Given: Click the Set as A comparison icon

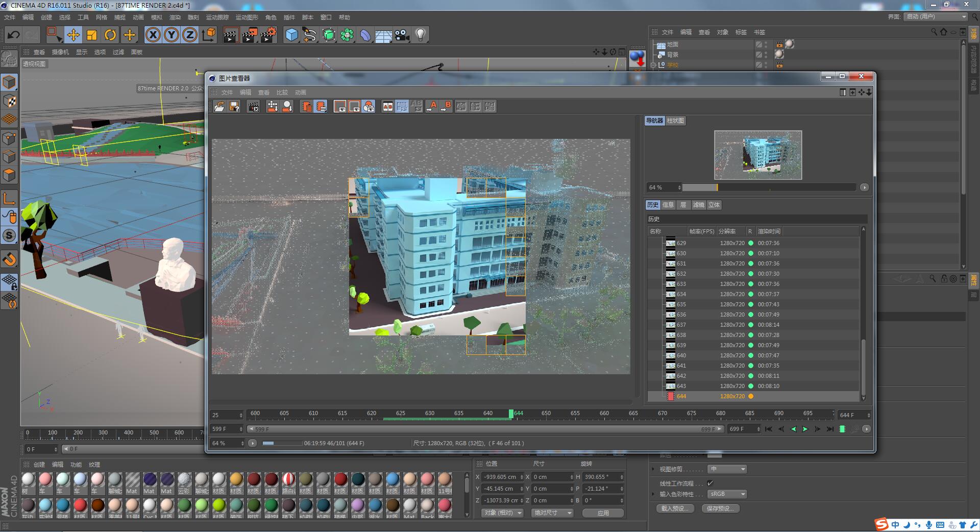Looking at the screenshot, I should pos(431,106).
